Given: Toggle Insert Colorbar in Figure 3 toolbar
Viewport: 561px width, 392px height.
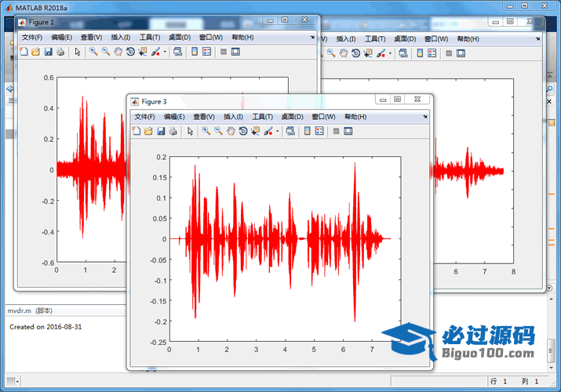Looking at the screenshot, I should tap(307, 131).
